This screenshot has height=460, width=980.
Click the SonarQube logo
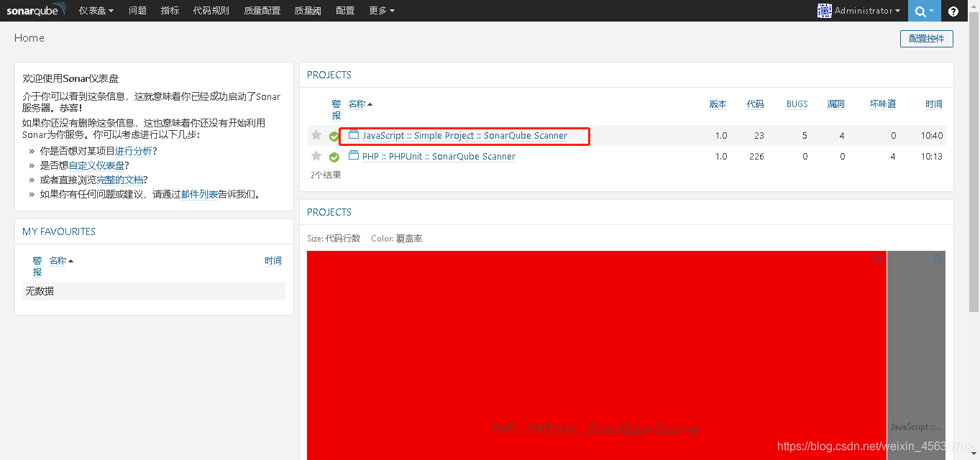36,10
